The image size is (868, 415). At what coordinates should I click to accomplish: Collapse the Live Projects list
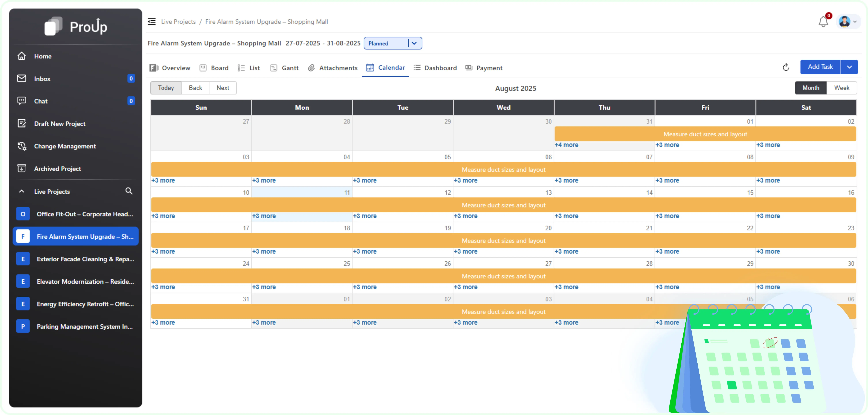(22, 191)
